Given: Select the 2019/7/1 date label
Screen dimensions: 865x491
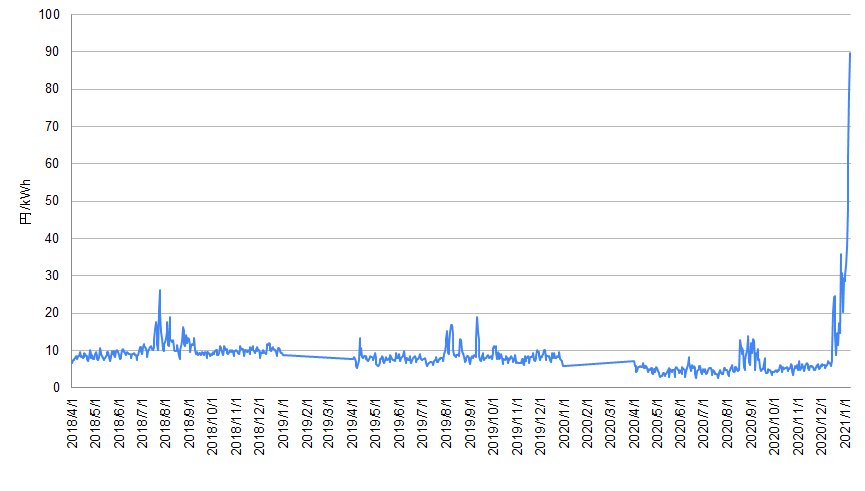Looking at the screenshot, I should click(x=422, y=423).
